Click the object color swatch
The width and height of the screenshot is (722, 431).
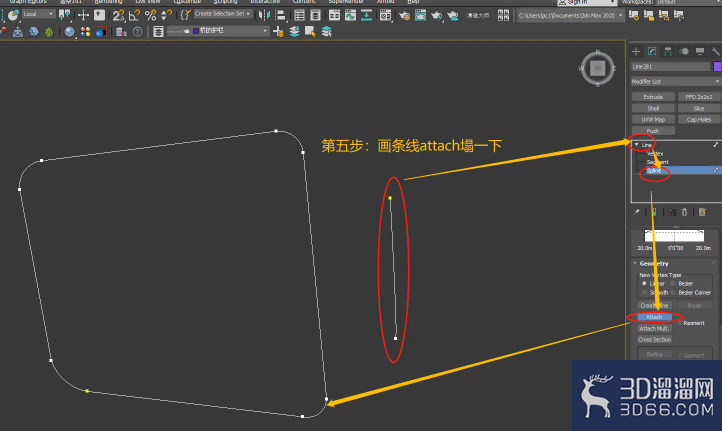pyautogui.click(x=717, y=66)
